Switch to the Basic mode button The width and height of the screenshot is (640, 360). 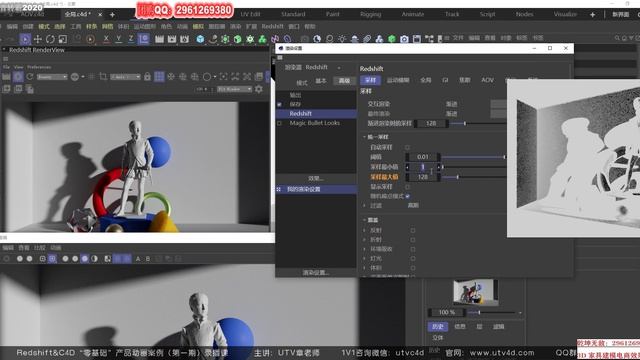pos(321,81)
